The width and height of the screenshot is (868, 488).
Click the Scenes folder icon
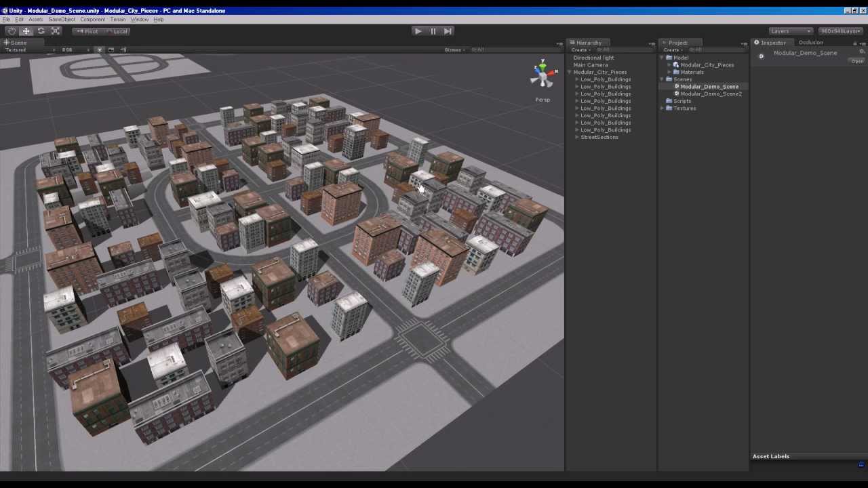669,79
